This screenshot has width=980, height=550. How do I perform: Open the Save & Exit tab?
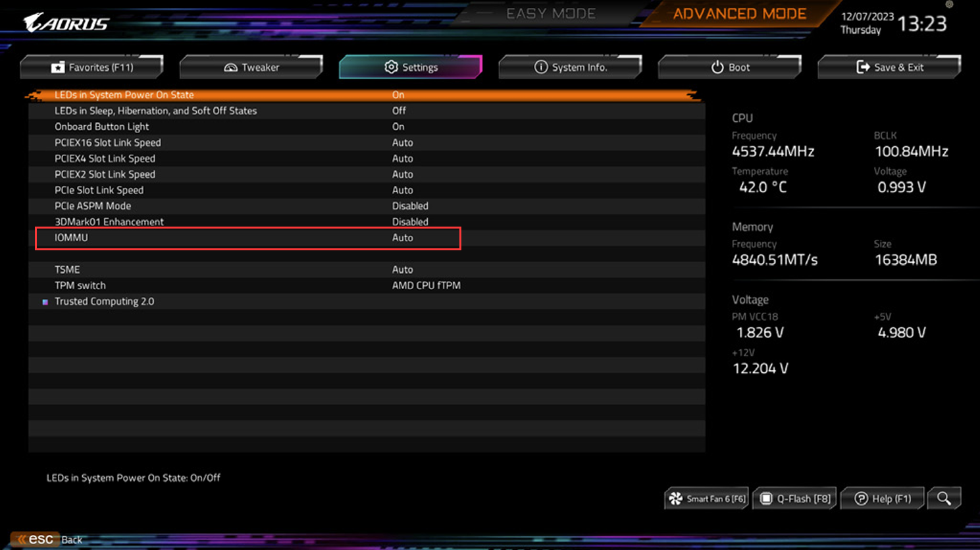(889, 67)
